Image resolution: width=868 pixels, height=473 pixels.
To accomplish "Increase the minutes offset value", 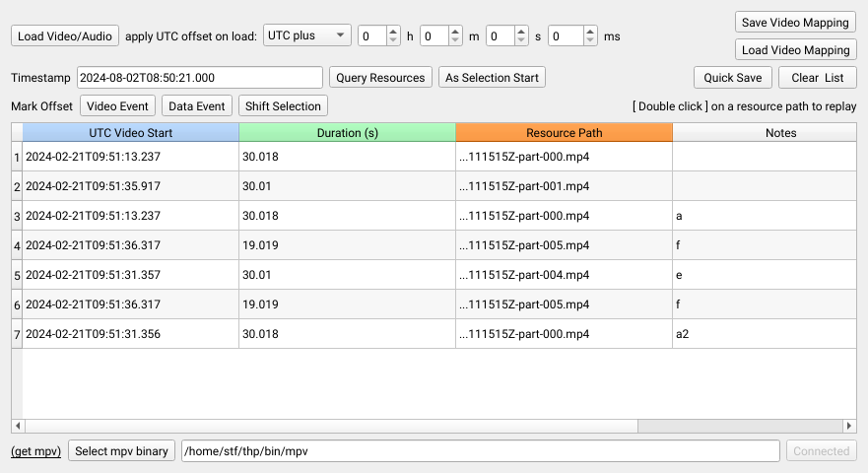I will point(455,32).
